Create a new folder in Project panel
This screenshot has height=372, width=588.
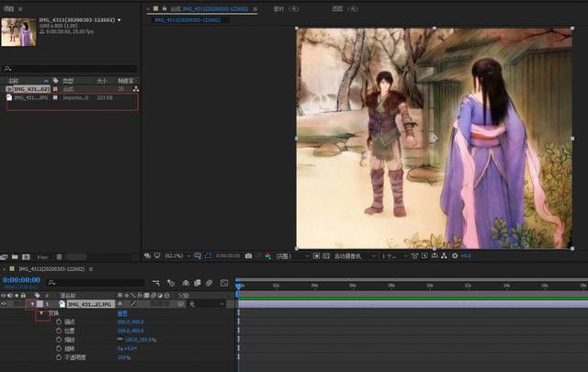(x=16, y=256)
